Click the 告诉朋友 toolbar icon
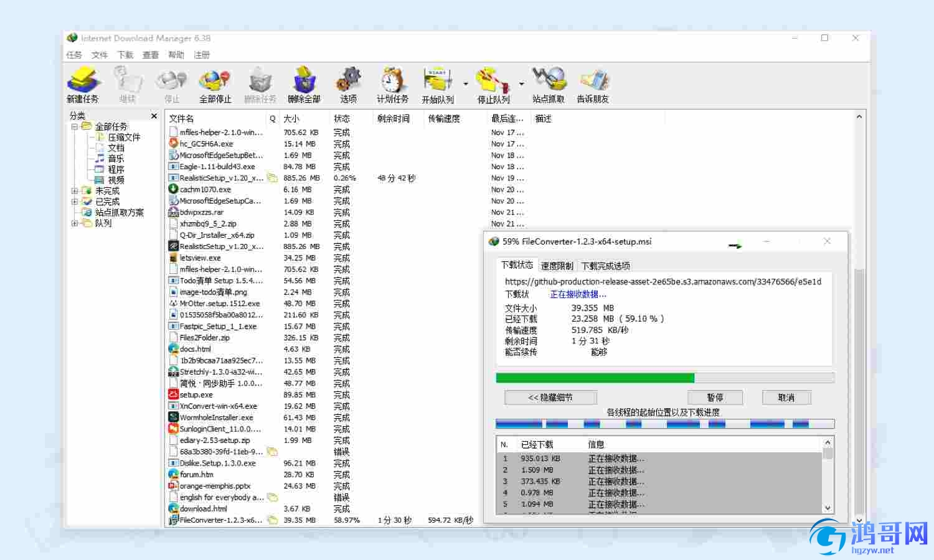Screen dimensions: 934x560 coord(593,85)
